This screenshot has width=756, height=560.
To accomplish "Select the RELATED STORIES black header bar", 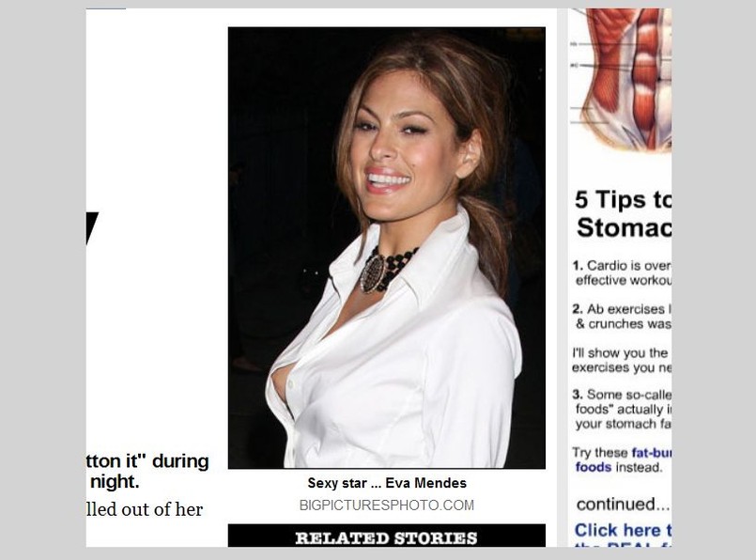I will (387, 536).
